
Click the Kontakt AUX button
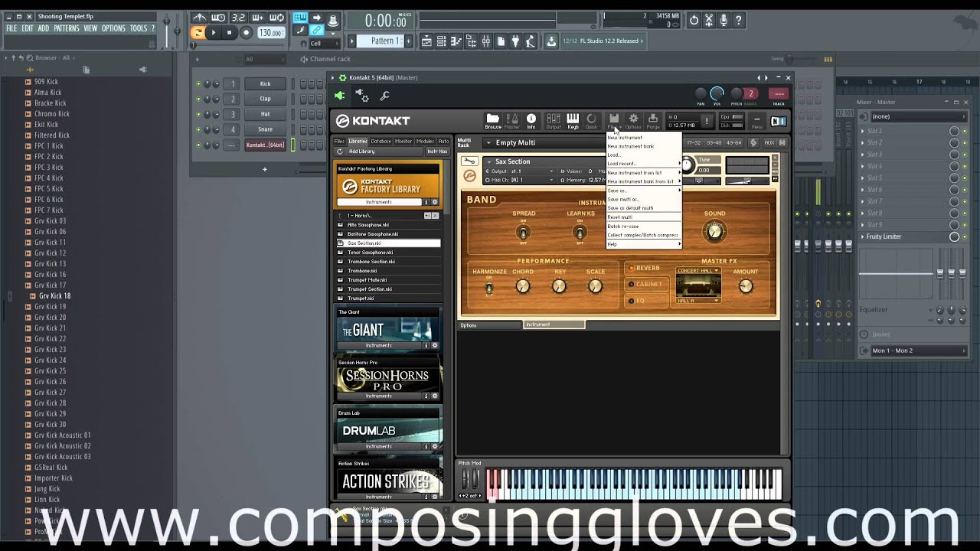[769, 143]
